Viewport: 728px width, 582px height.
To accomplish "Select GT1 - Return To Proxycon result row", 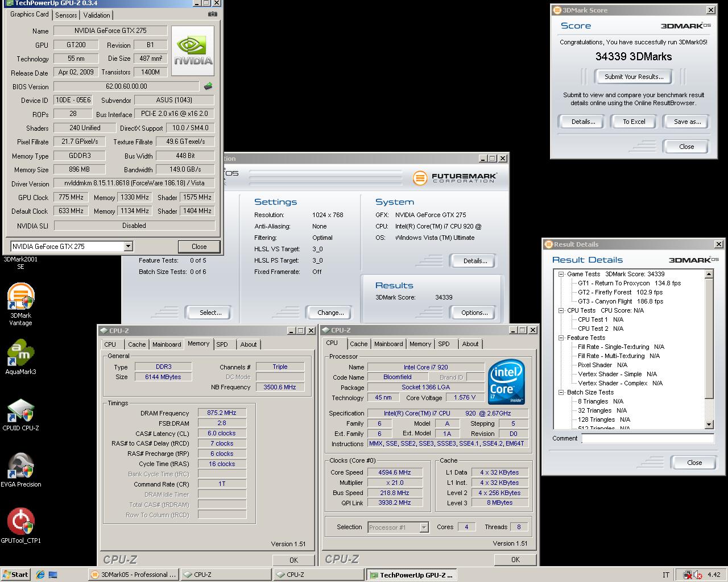I will [629, 283].
